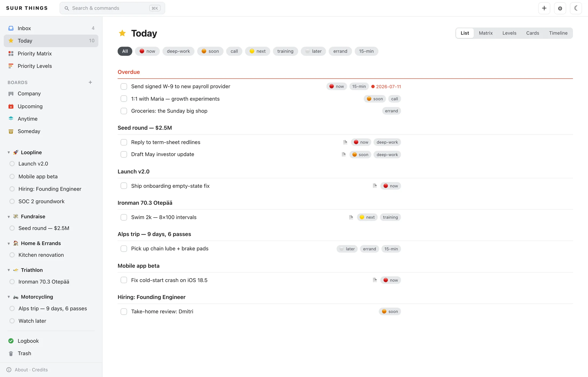
Task: Open settings gear icon
Action: coord(560,8)
